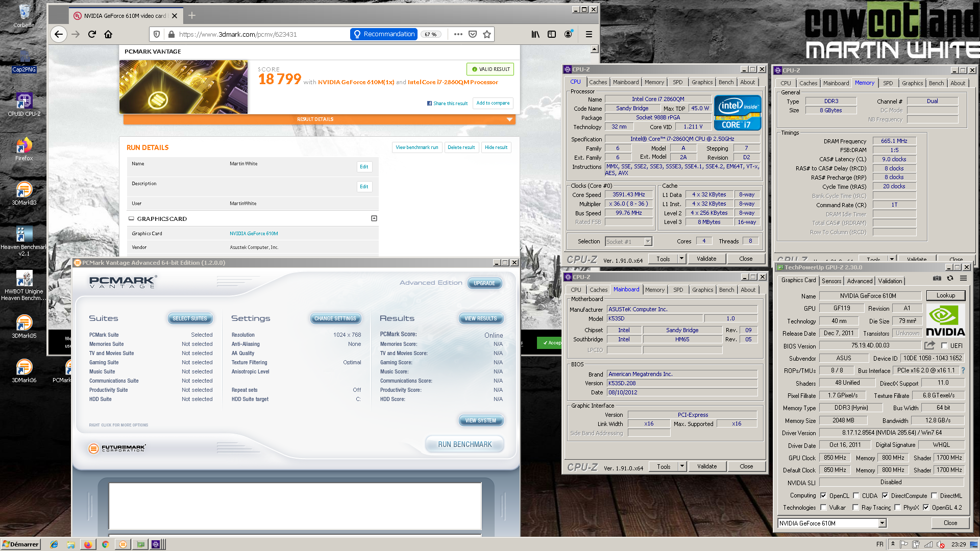
Task: Take GPU-Z screenshot with camera icon
Action: coord(937,279)
